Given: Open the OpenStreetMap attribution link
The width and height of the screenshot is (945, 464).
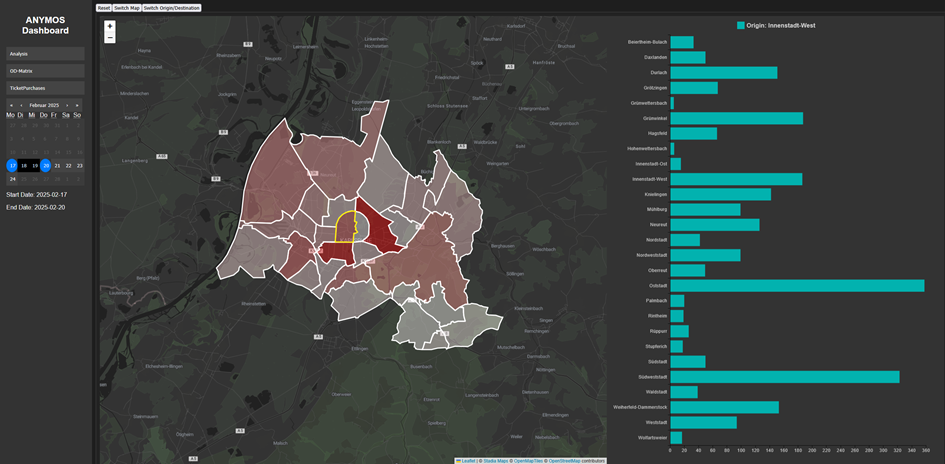Looking at the screenshot, I should [564, 460].
